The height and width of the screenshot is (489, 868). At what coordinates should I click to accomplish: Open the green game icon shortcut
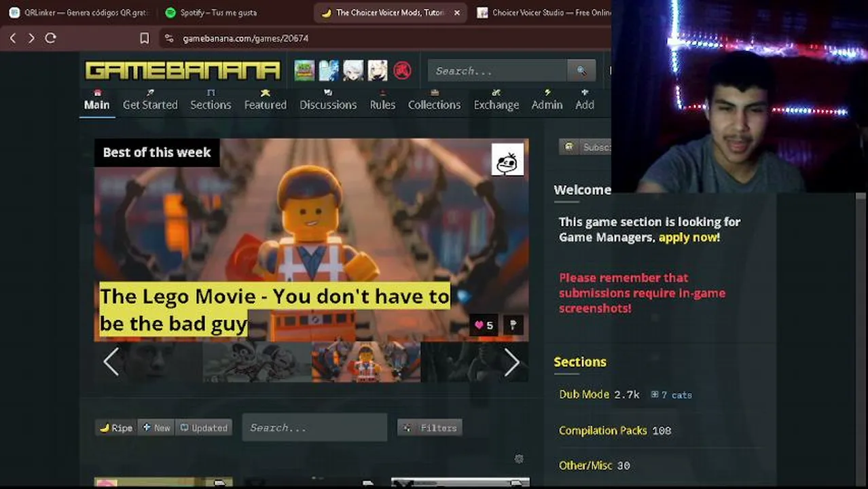point(304,71)
